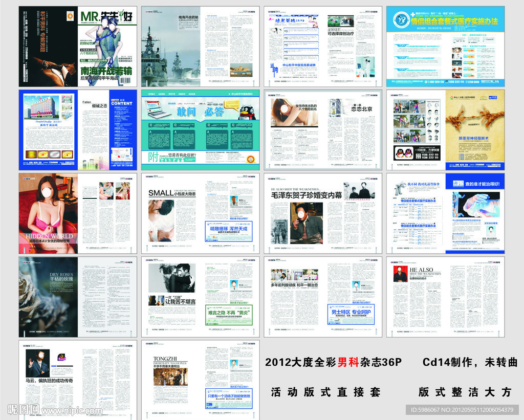Select the SMALL 小包皮大隐患 headline

click(x=172, y=193)
